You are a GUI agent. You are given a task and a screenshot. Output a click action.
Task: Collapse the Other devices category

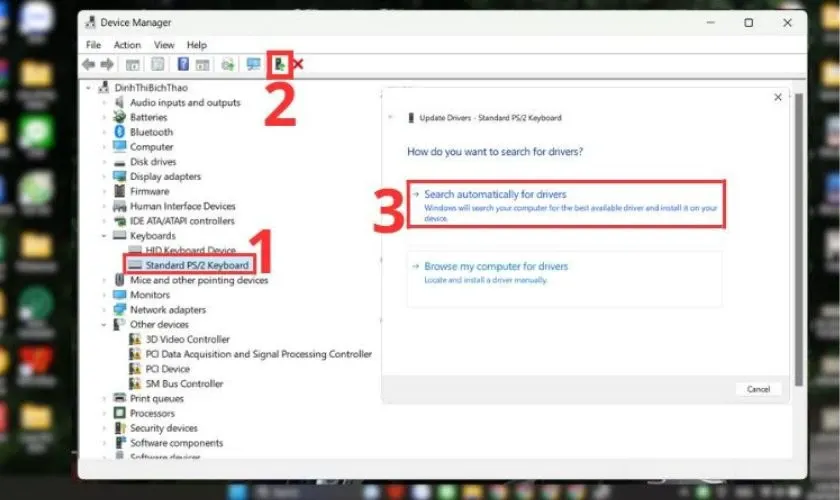tap(104, 325)
